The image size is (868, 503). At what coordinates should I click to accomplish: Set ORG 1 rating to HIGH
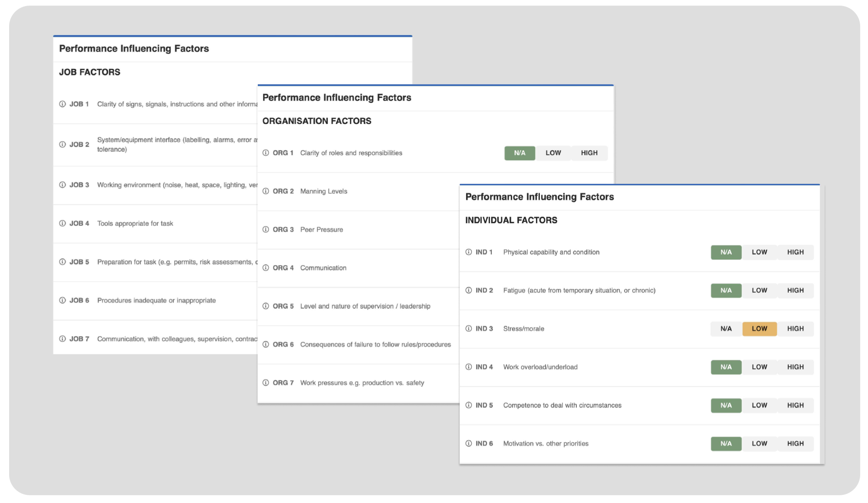[589, 153]
